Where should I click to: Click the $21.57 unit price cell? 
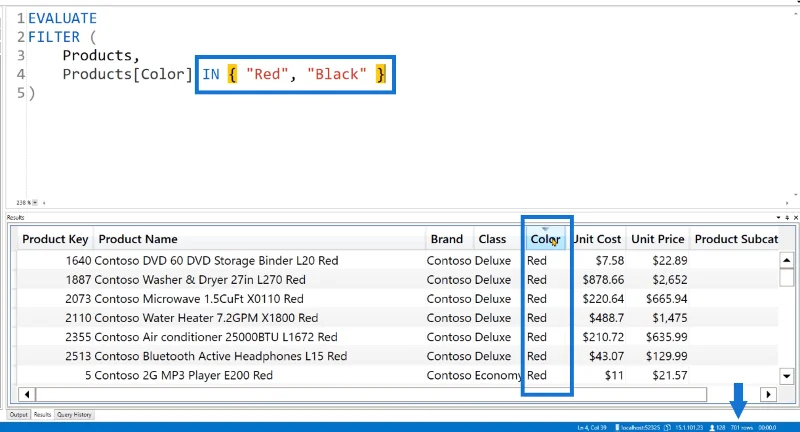(x=669, y=375)
